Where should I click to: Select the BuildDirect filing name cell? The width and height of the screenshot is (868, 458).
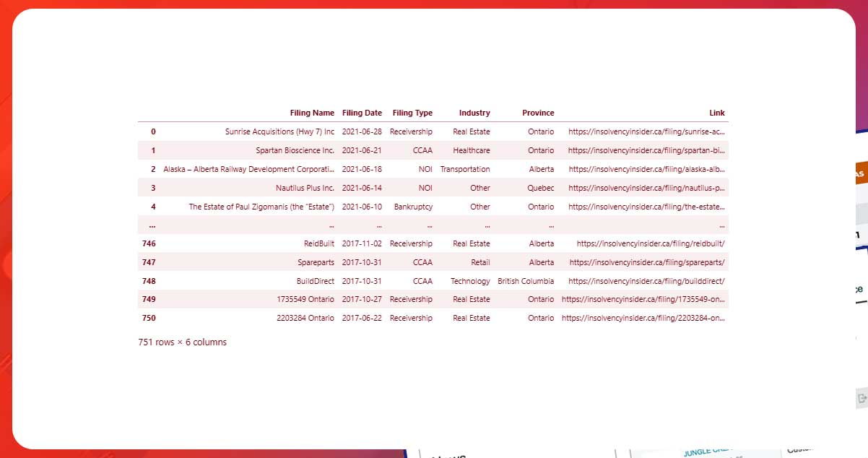pos(316,281)
